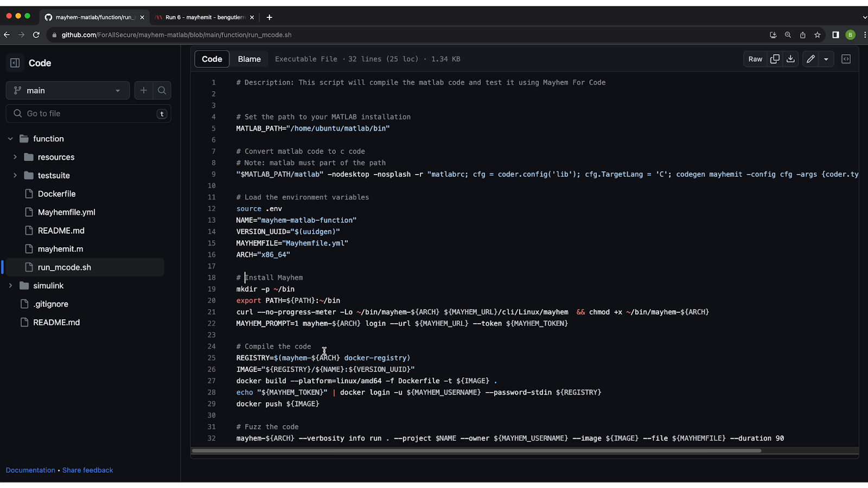Click the testsuite folder name
Viewport: 868px width, 488px height.
[54, 176]
